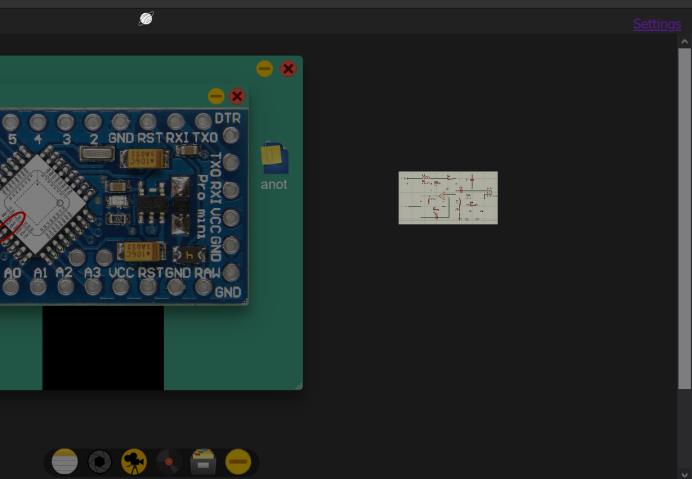This screenshot has width=692, height=479.
Task: Minimize the inner Pro mini image window
Action: (216, 96)
